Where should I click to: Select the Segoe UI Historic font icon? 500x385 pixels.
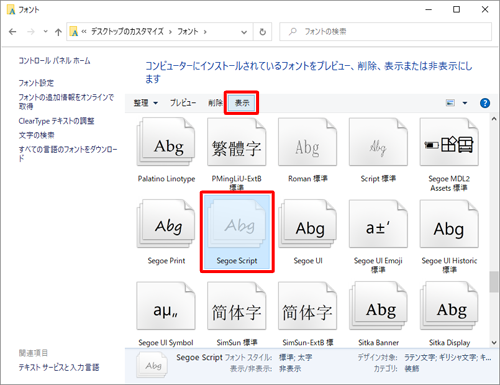449,224
